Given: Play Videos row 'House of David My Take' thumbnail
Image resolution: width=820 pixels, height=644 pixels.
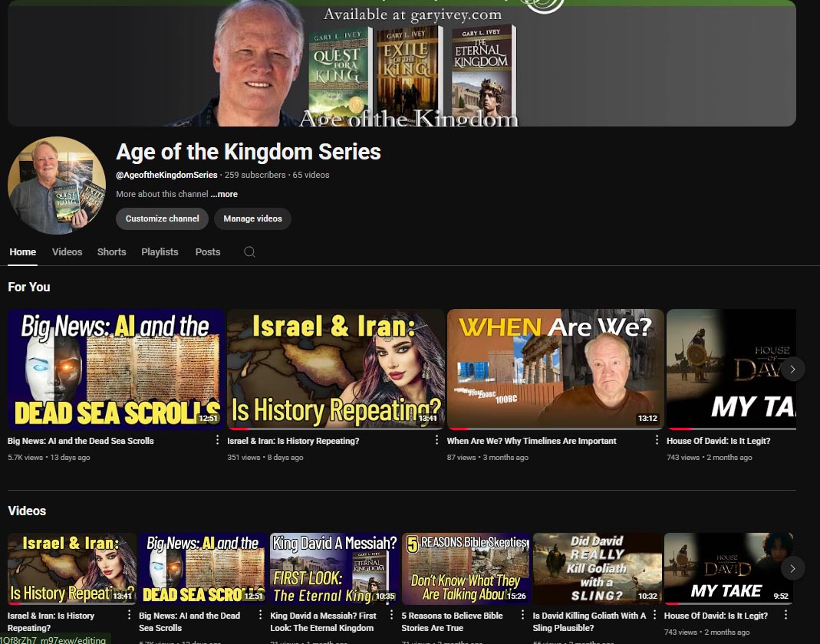Looking at the screenshot, I should tap(729, 568).
